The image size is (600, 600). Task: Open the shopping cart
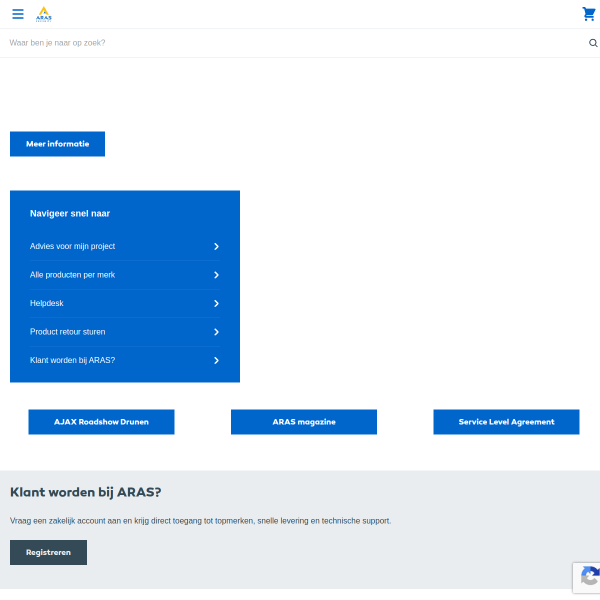coord(588,14)
